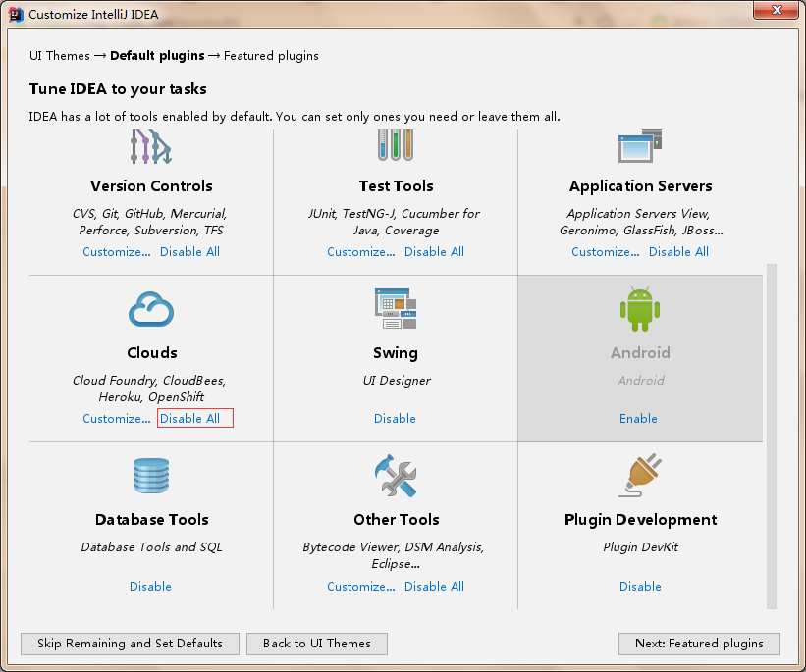Go Back to UI Themes

tap(317, 644)
